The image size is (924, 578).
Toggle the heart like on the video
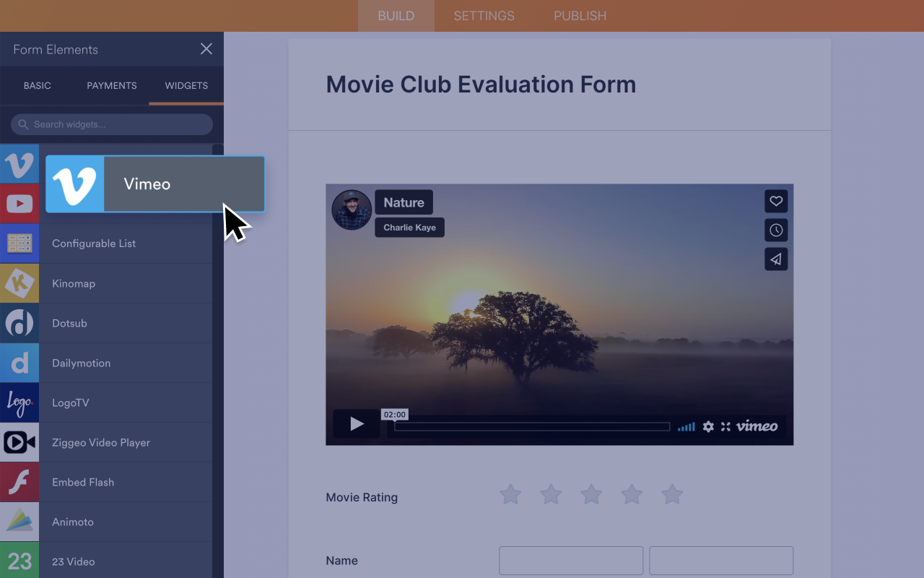pyautogui.click(x=776, y=201)
